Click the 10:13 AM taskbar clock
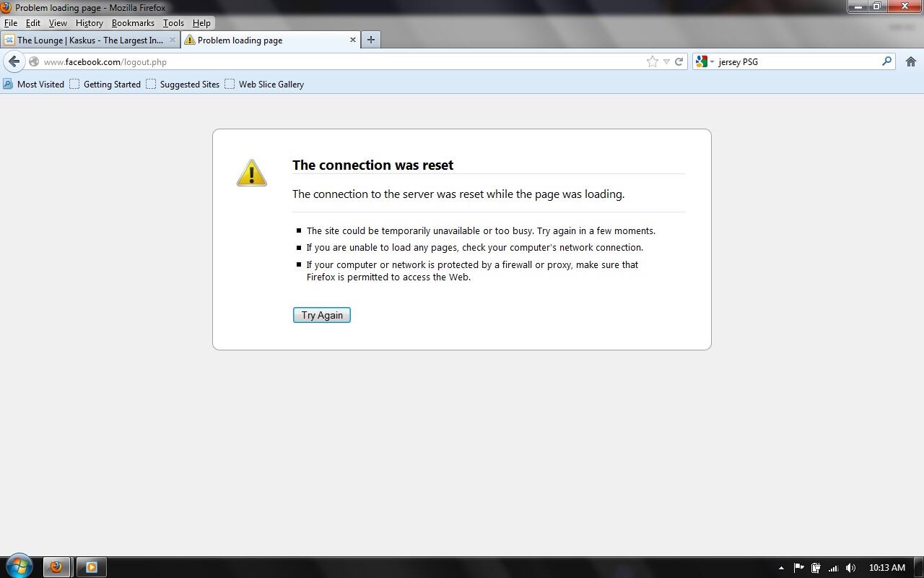924x578 pixels. (x=886, y=568)
